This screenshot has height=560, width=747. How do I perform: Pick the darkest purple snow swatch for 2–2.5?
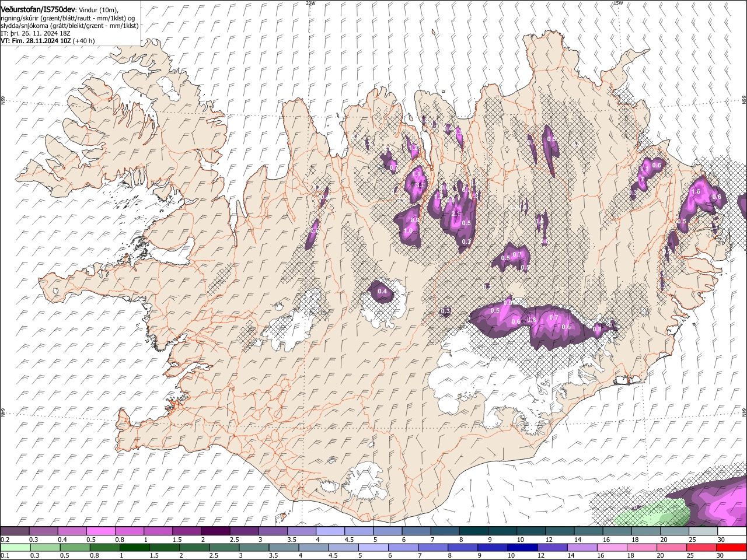pos(215,531)
